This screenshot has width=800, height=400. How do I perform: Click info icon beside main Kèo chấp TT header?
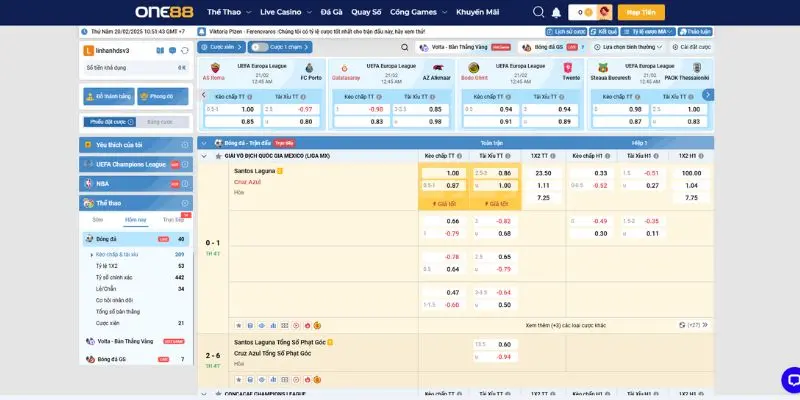click(459, 156)
